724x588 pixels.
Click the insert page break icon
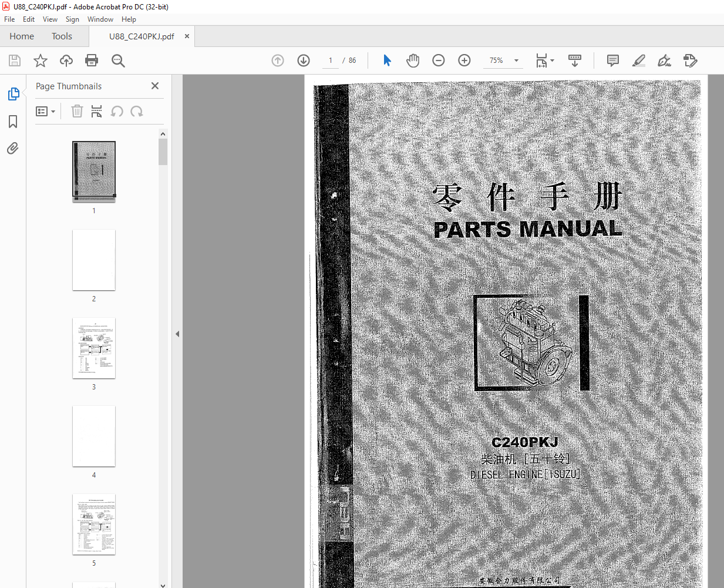pyautogui.click(x=97, y=111)
